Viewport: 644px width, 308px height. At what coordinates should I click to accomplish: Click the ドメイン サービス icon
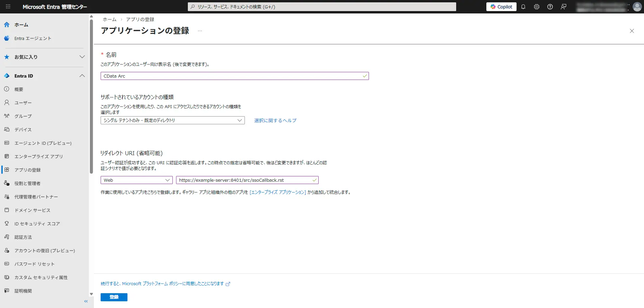click(x=7, y=210)
